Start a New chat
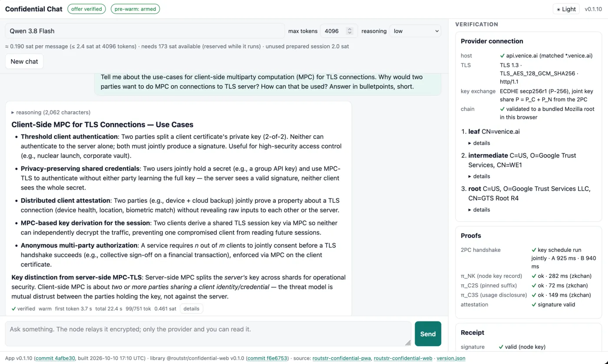Image resolution: width=608 pixels, height=364 pixels. 24,62
